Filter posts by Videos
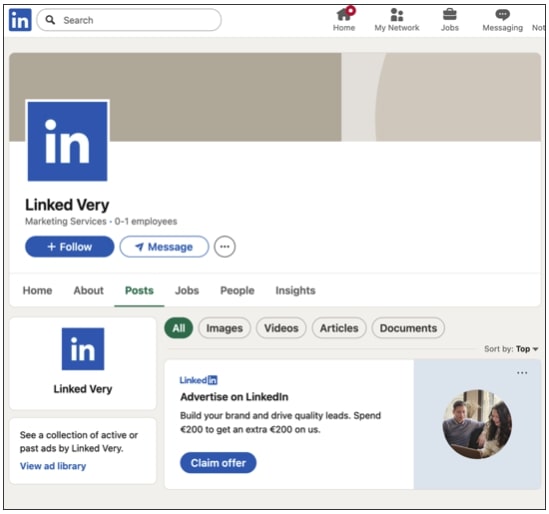 point(281,328)
